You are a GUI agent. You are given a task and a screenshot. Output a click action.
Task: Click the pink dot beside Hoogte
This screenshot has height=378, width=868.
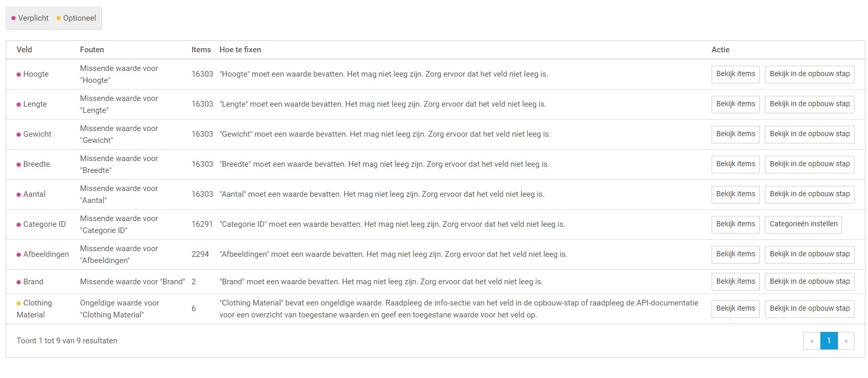(x=19, y=75)
